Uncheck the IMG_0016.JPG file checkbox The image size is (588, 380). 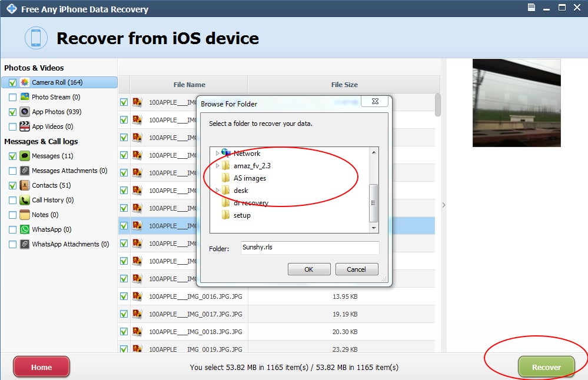[x=124, y=296]
